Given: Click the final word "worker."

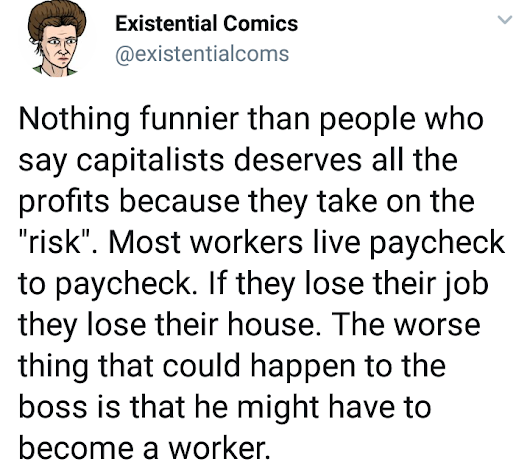Looking at the screenshot, I should [x=219, y=449].
